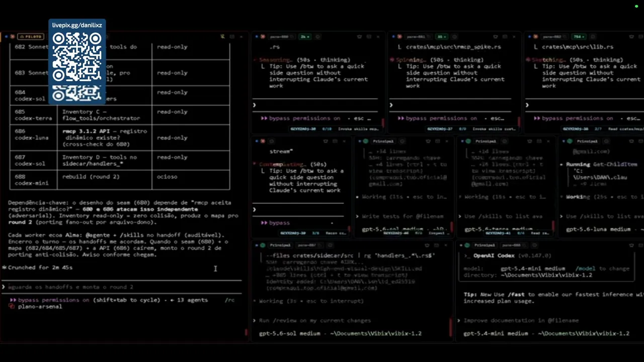Focus the empty prompt line in pane-080
This screenshot has width=644, height=362.
(x=315, y=105)
